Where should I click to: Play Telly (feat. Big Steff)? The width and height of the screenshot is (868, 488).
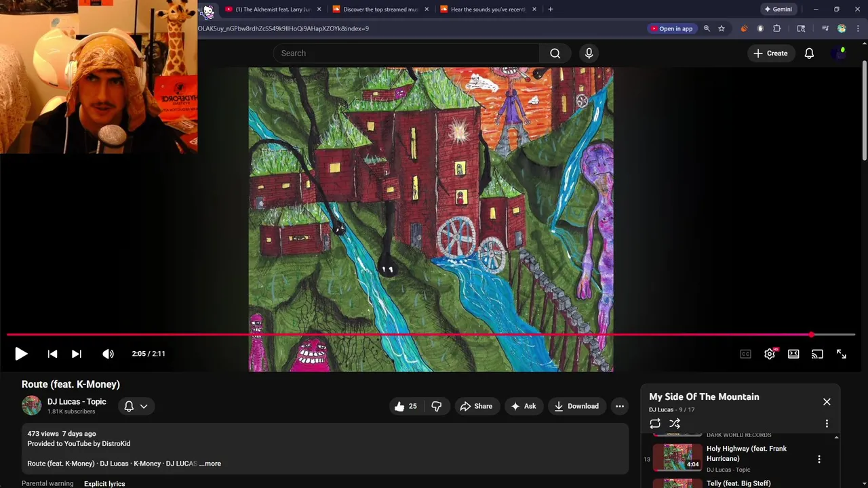[738, 483]
